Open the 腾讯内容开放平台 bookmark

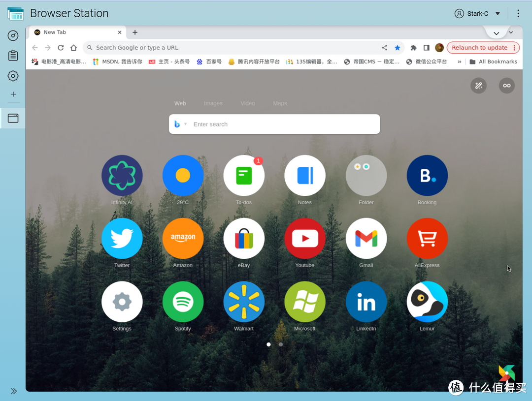[254, 62]
